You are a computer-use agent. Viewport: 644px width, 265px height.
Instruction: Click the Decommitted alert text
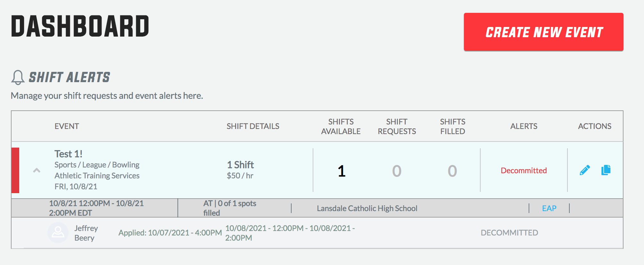(524, 170)
